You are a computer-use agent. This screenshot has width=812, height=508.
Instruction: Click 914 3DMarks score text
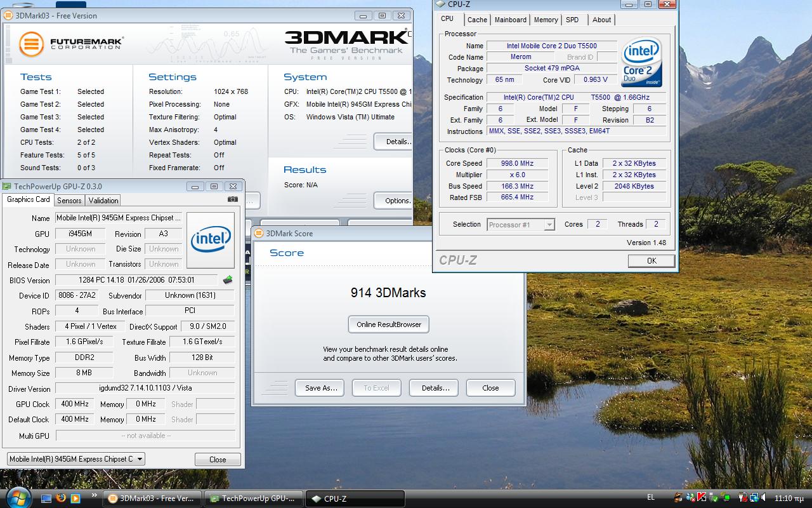point(388,293)
